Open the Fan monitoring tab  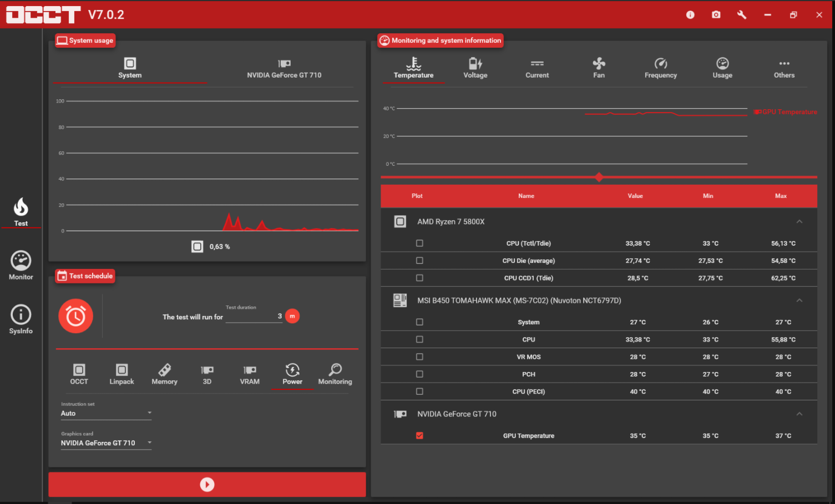tap(599, 68)
